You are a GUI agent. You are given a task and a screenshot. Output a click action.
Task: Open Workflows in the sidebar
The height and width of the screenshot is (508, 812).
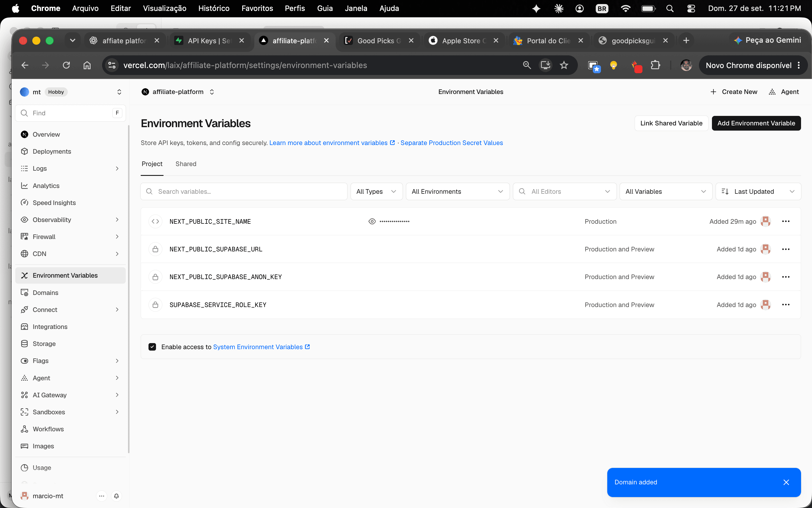[x=71, y=429]
